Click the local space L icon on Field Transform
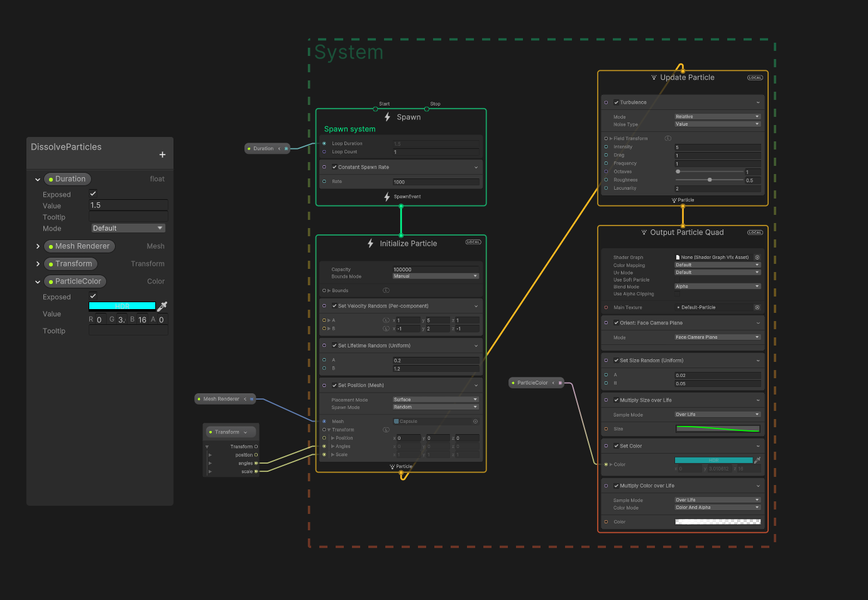This screenshot has width=868, height=600. pyautogui.click(x=668, y=138)
